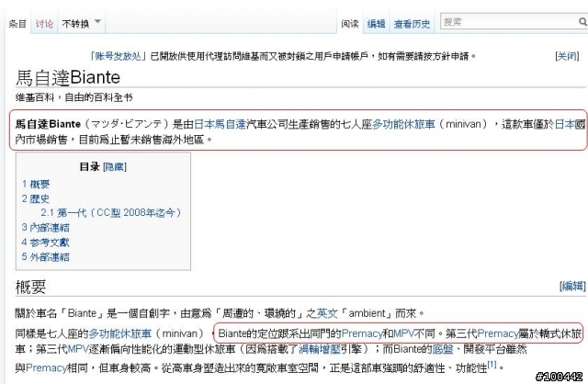
Task: Click the search magnifier icon
Action: (582, 22)
